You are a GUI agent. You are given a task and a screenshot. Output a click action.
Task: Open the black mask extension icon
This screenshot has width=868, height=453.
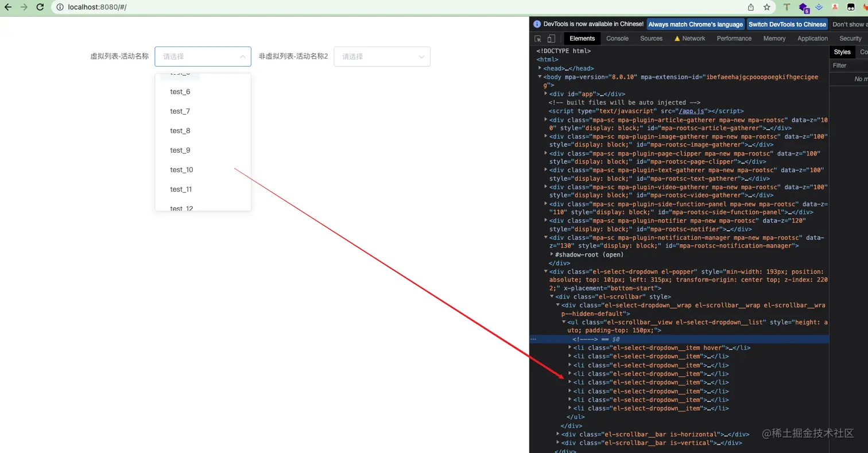850,7
